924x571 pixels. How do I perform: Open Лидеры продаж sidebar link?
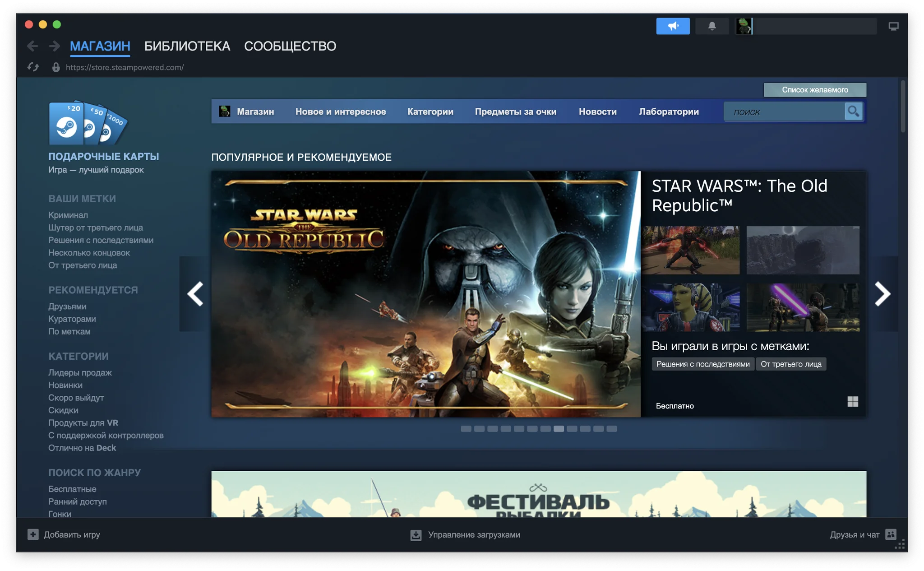[80, 372]
